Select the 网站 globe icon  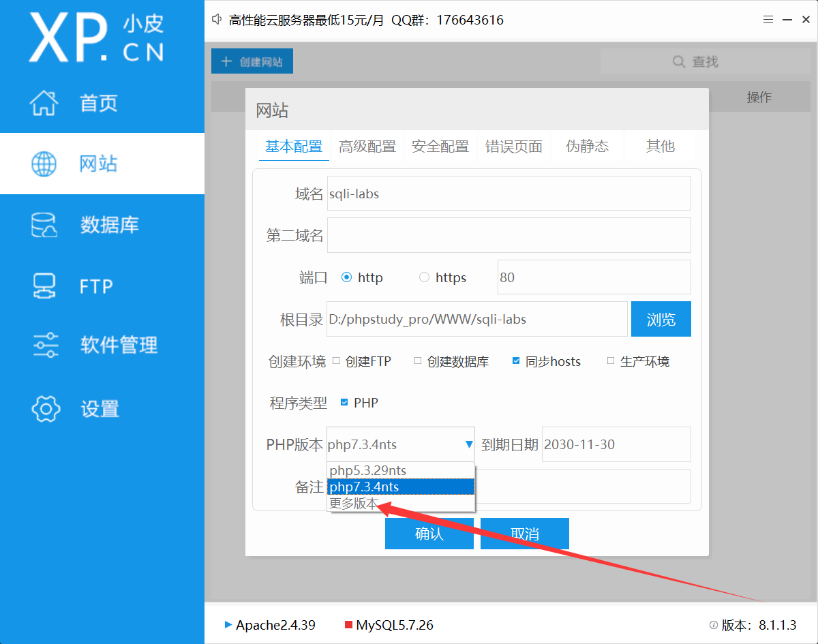(x=44, y=164)
